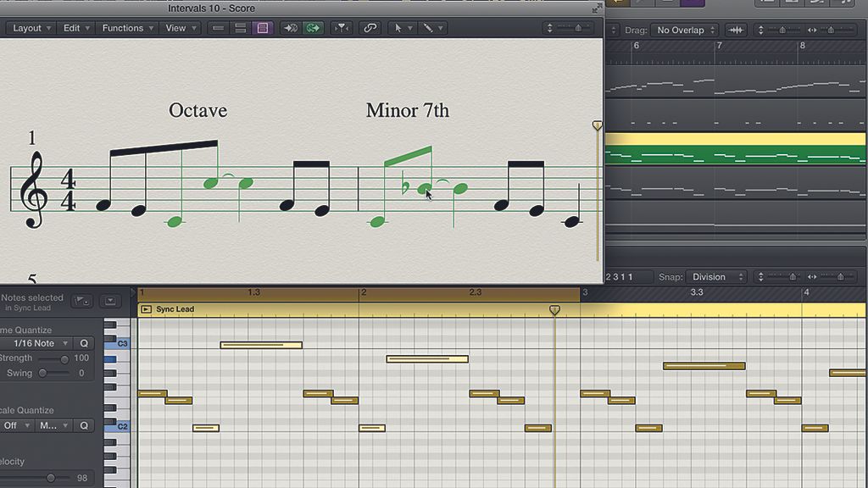Open the Drag No Overlap dropdown

[x=683, y=30]
